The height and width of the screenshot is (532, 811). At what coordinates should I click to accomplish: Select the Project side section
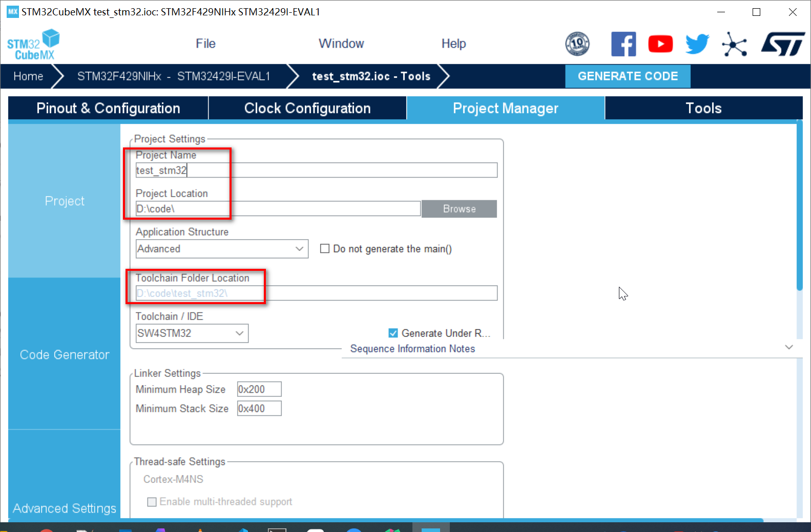64,201
